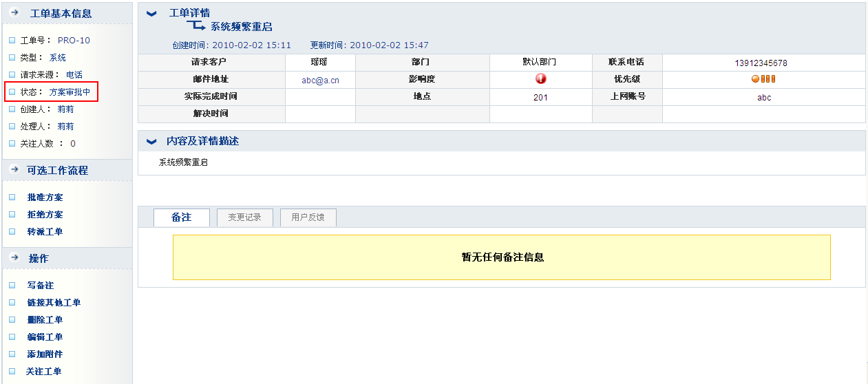868x384 pixels.
Task: Open the ticket number PRO-10 link
Action: [x=74, y=41]
